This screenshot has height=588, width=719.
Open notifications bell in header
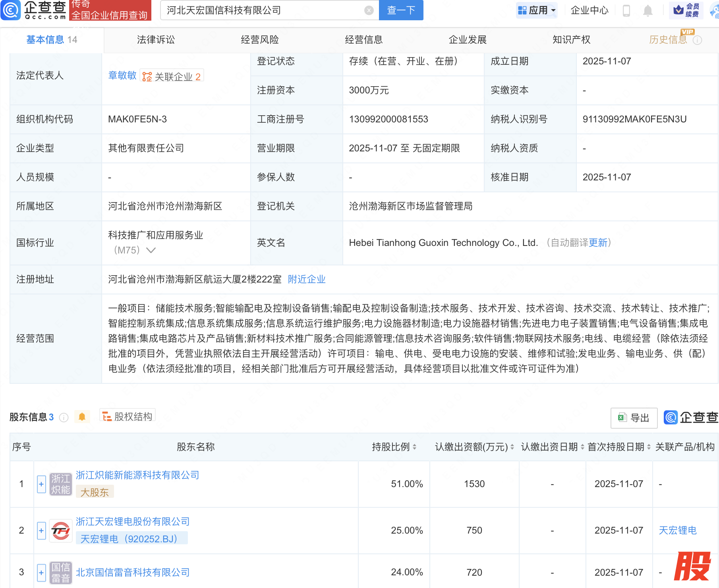click(647, 10)
